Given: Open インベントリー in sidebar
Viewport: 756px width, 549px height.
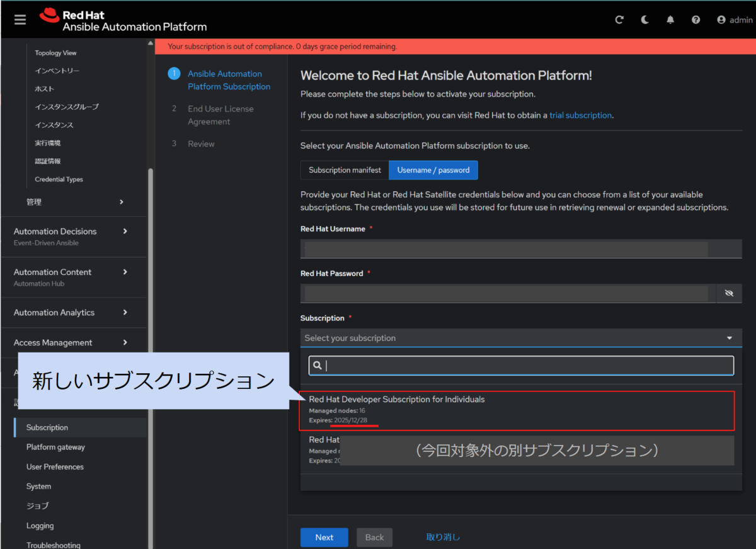Looking at the screenshot, I should (57, 71).
